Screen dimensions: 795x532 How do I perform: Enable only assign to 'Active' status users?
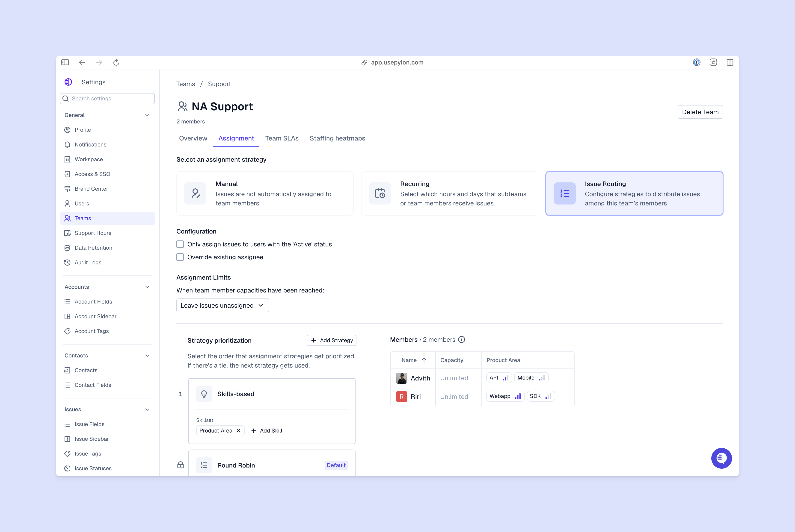point(180,244)
